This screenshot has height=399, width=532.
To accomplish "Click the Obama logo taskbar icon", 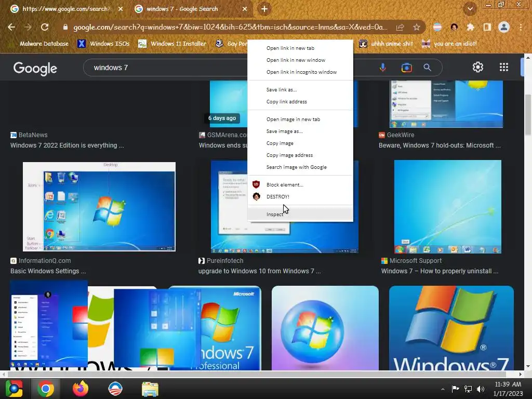I will pyautogui.click(x=115, y=389).
